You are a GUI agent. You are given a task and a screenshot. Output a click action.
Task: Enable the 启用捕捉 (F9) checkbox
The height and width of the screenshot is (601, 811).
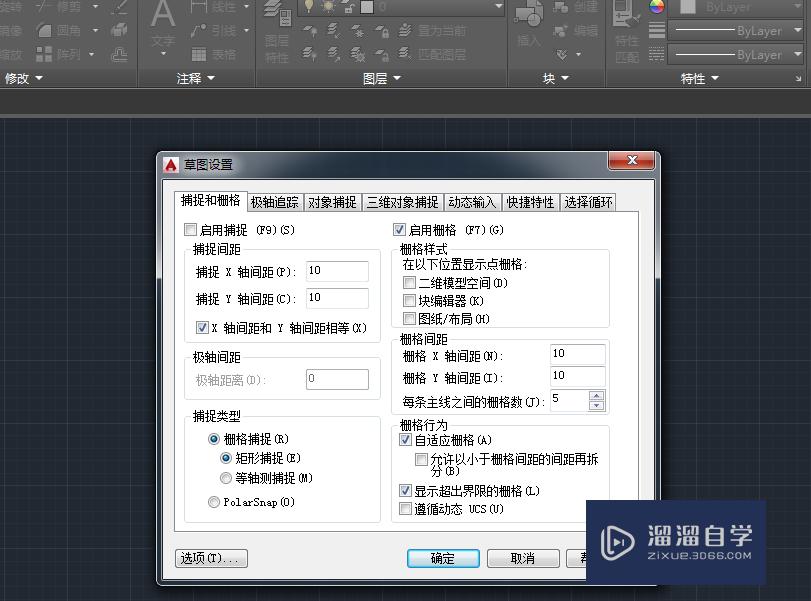pyautogui.click(x=190, y=229)
